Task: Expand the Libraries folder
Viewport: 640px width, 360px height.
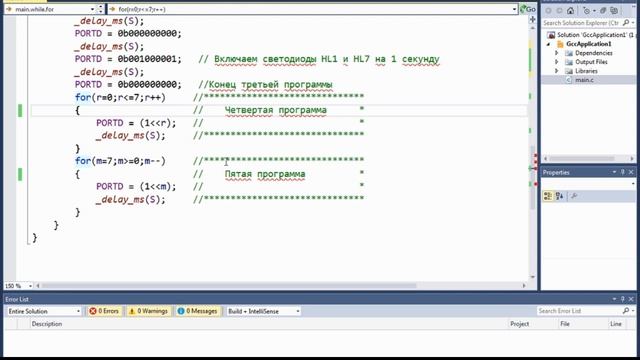Action: coord(556,71)
